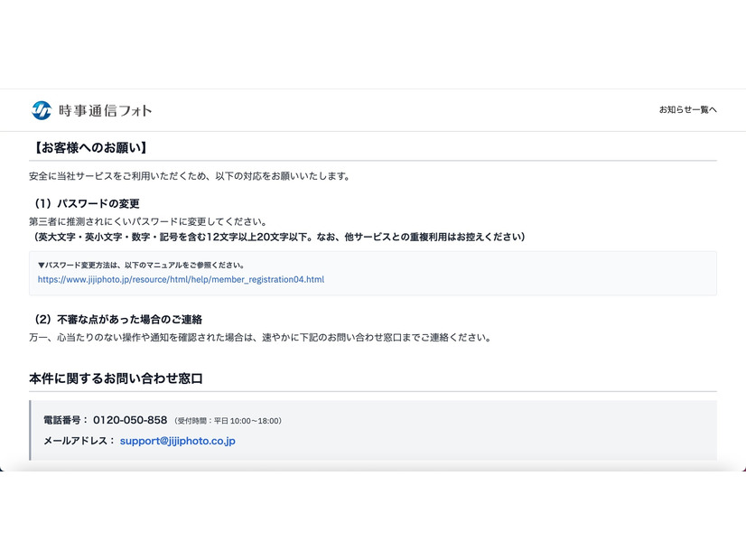This screenshot has width=746, height=560.
Task: Click the (1) パスワードの変更 heading
Action: [x=85, y=203]
